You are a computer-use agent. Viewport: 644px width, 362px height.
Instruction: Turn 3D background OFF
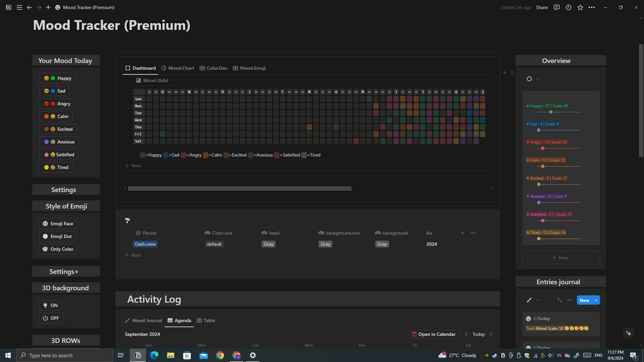pos(51,318)
